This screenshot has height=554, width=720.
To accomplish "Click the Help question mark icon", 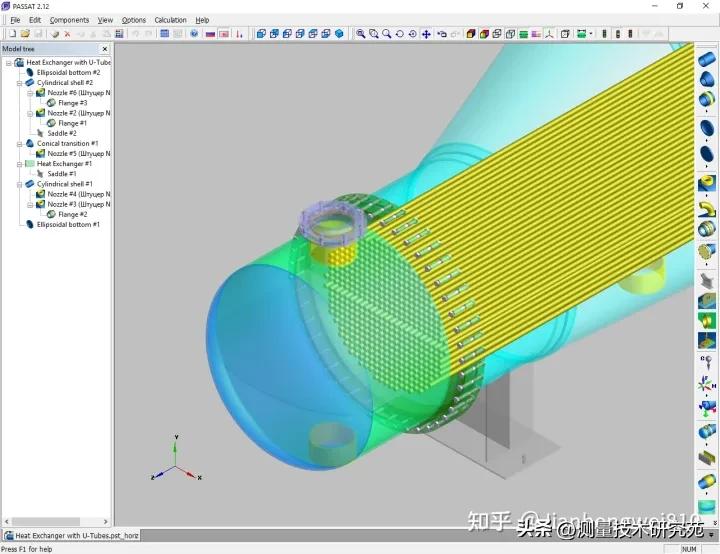I will [194, 34].
